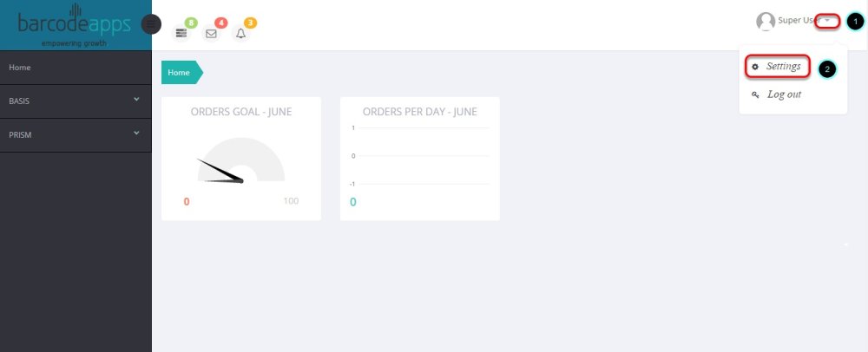The image size is (868, 352).
Task: Toggle the sidebar hamburger menu button
Action: pos(151,24)
